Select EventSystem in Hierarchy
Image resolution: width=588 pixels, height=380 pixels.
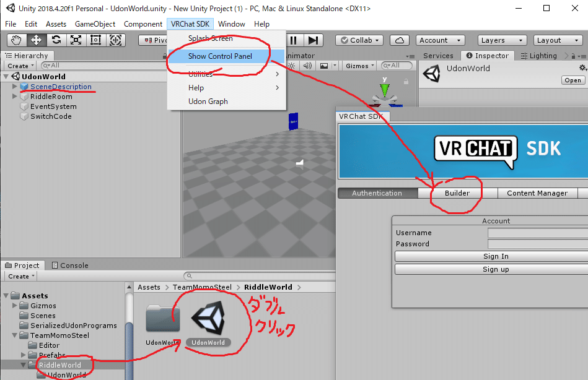pyautogui.click(x=53, y=106)
